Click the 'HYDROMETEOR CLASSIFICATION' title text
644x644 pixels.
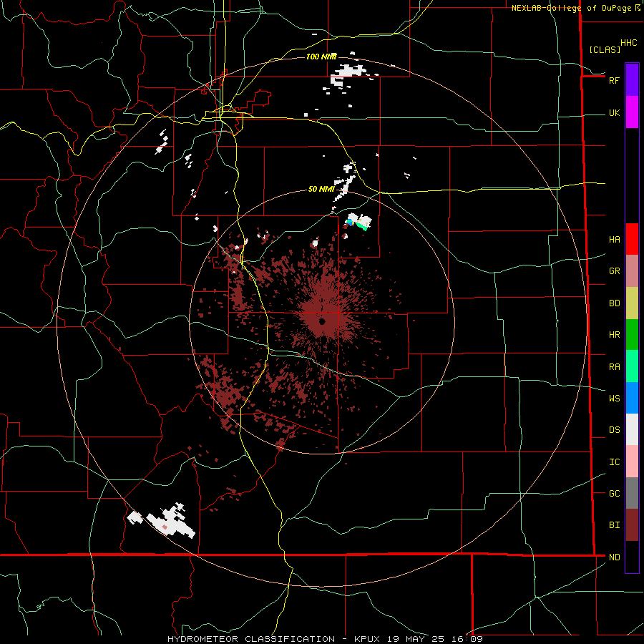click(251, 639)
